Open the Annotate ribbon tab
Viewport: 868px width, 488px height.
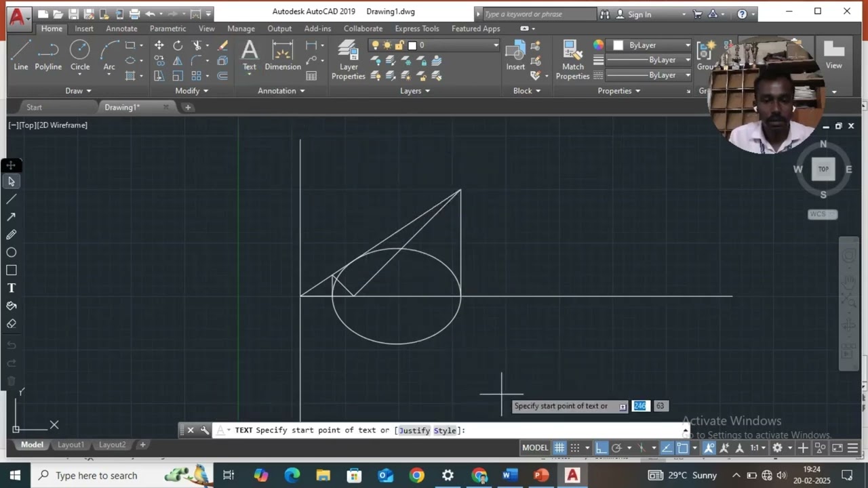[x=121, y=28]
